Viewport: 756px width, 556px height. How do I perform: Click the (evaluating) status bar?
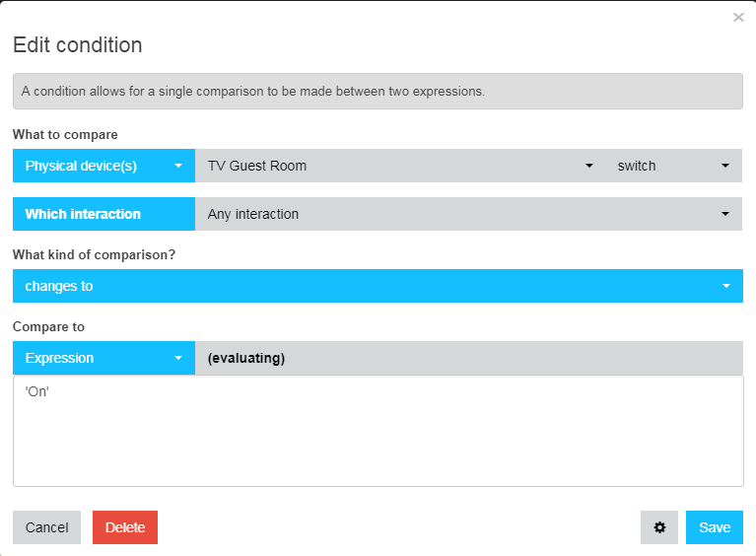[468, 358]
